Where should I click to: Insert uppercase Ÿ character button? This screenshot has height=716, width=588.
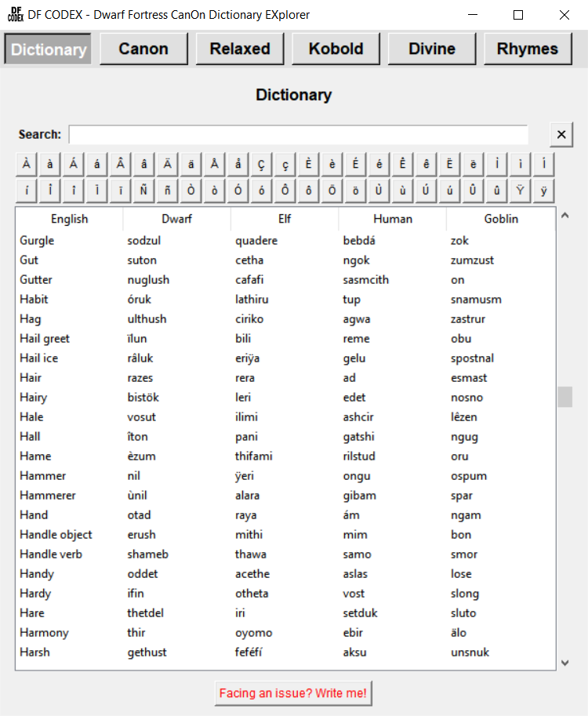click(520, 191)
